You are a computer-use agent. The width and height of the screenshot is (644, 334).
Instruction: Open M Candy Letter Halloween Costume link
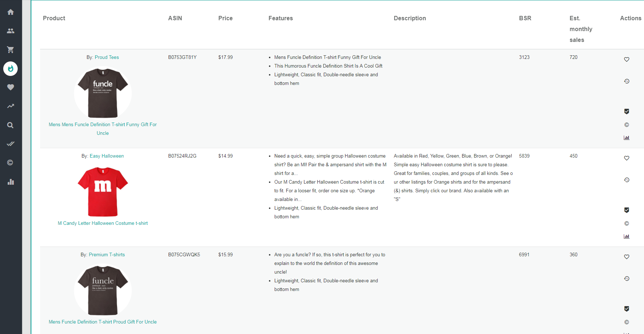pyautogui.click(x=103, y=223)
